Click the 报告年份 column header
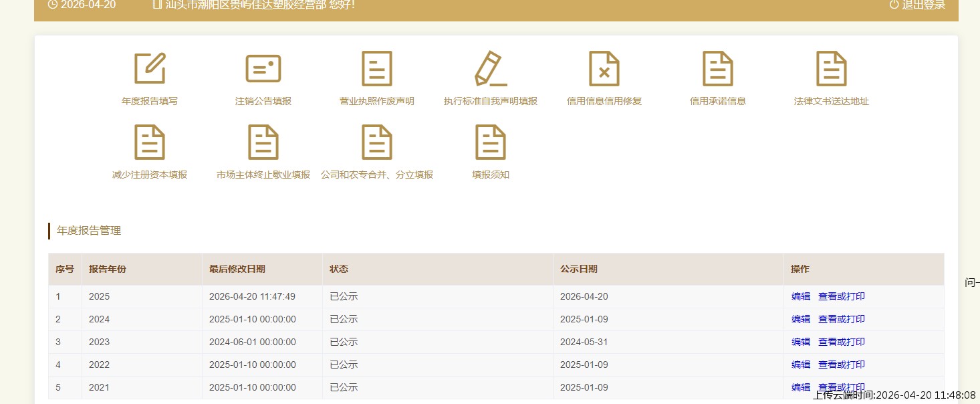980x404 pixels. (108, 269)
